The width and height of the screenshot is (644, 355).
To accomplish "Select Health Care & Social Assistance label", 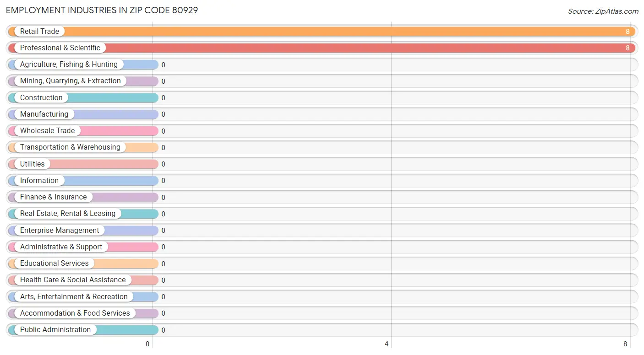I will 73,280.
